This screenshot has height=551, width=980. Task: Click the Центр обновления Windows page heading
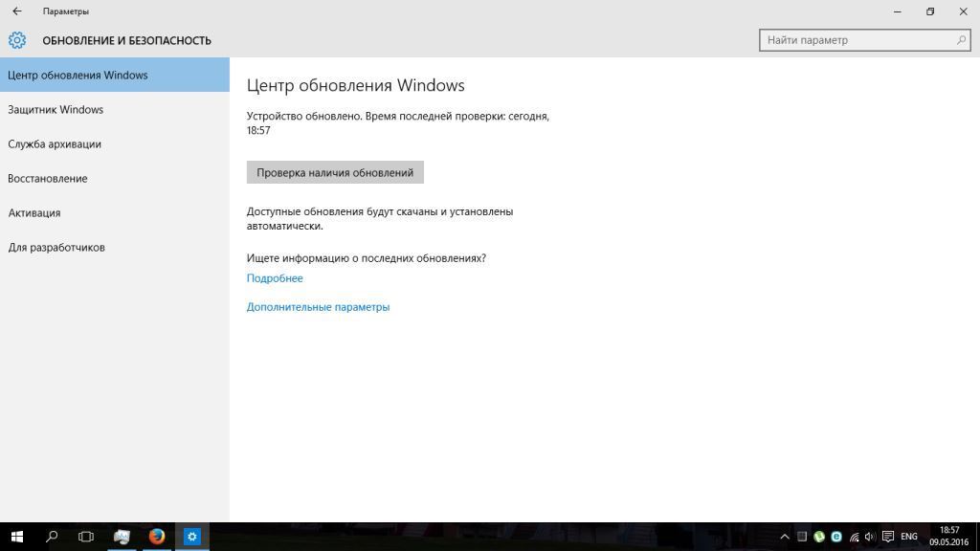click(356, 85)
